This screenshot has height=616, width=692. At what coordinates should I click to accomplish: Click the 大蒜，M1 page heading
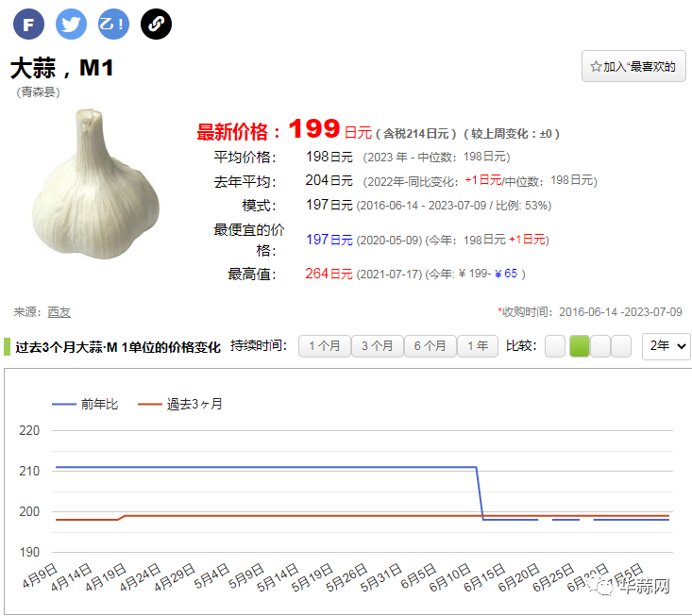61,68
